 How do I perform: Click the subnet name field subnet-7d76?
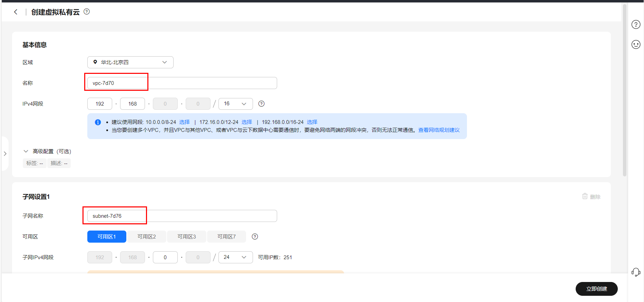182,216
